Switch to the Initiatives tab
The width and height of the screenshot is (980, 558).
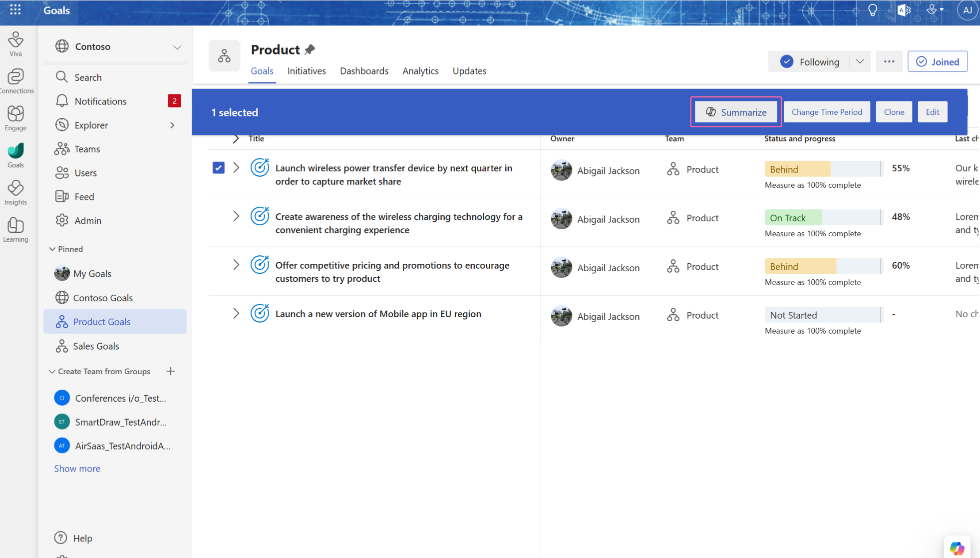point(307,70)
